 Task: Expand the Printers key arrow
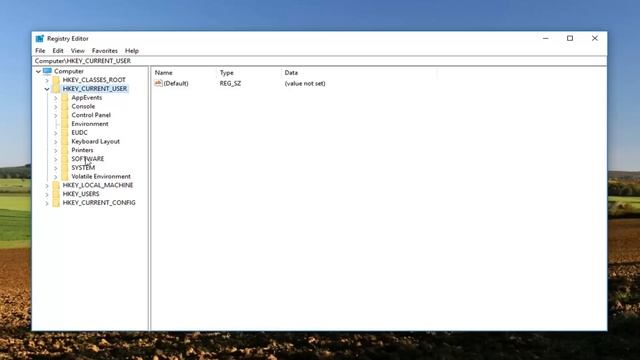(56, 151)
